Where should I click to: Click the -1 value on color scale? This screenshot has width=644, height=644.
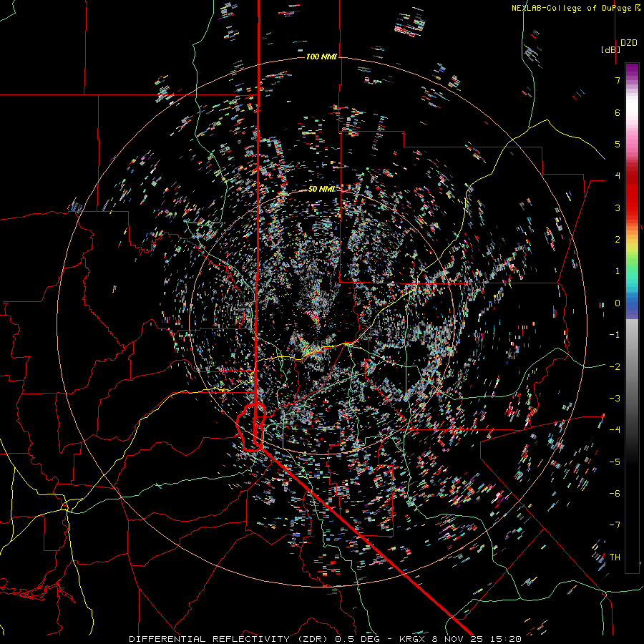[615, 335]
